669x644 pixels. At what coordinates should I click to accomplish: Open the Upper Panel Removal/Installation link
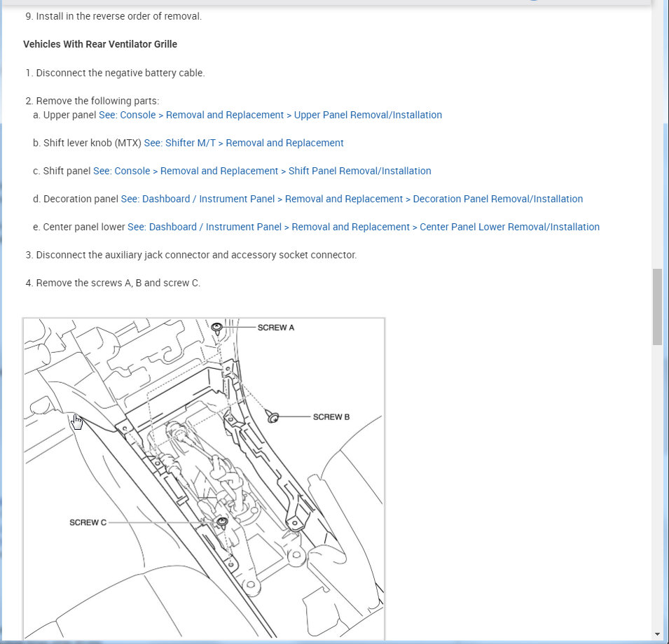tap(270, 115)
